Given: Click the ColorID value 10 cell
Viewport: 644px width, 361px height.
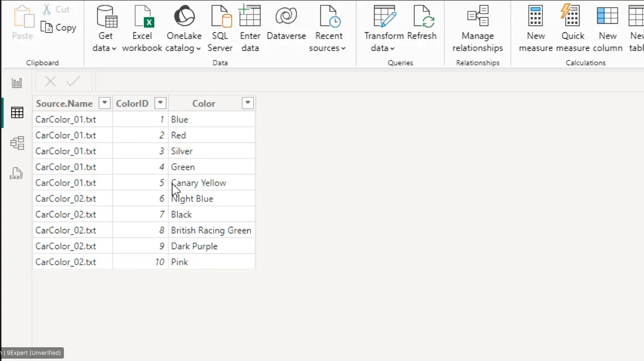Looking at the screenshot, I should tap(140, 262).
